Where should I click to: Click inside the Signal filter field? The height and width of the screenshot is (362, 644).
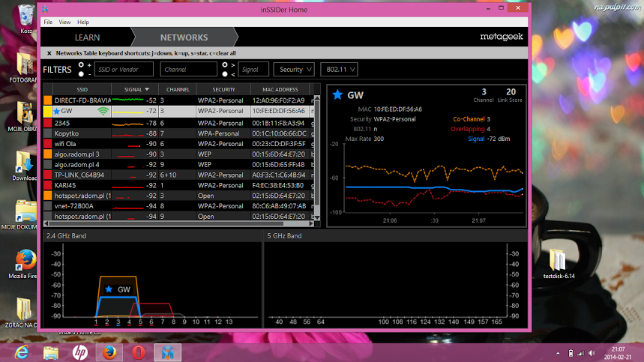click(x=253, y=70)
